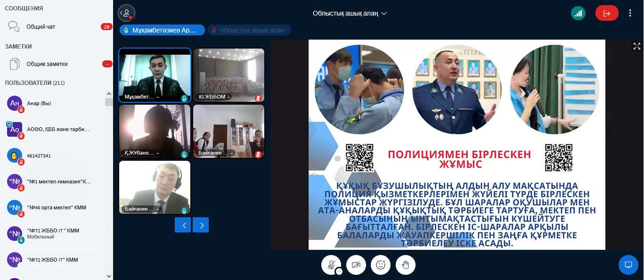This screenshot has height=280, width=644.
Task: Click the raise hand icon
Action: click(405, 265)
